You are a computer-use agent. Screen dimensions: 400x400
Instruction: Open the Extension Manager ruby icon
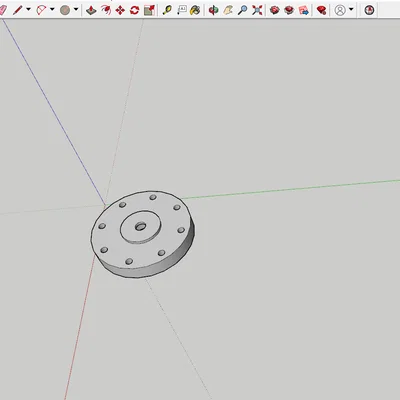(321, 10)
